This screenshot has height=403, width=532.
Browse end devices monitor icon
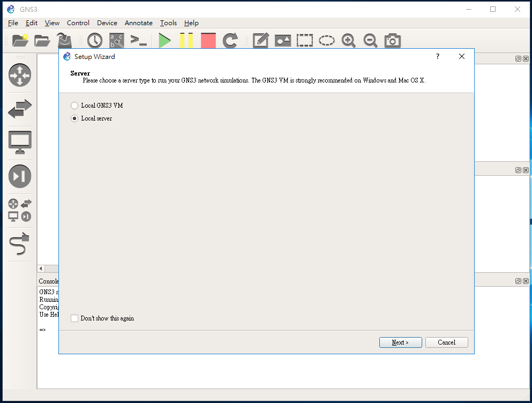tap(20, 142)
